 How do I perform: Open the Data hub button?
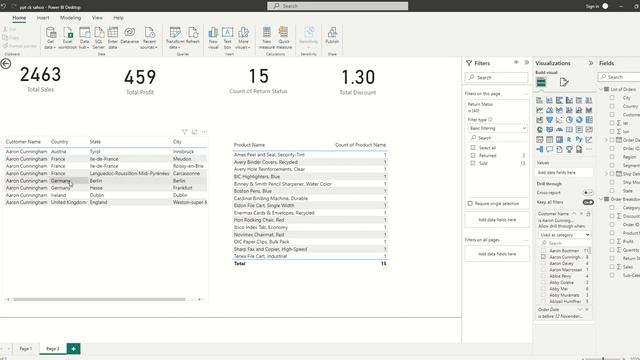[84, 38]
